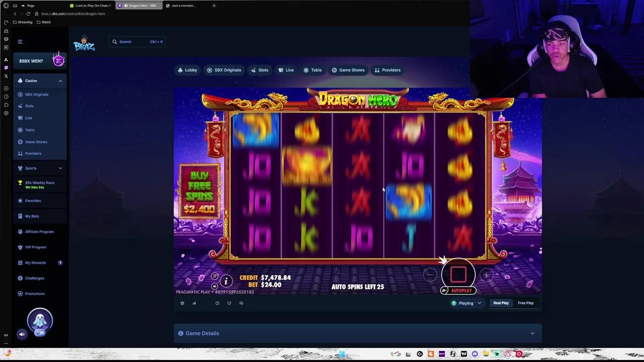Click the Favorites star icon in sidebar
The image size is (644, 362).
[x=20, y=201]
